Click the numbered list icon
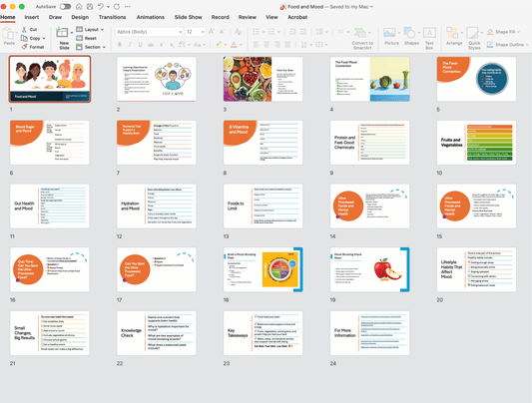This screenshot has width=532, height=403. [x=271, y=32]
